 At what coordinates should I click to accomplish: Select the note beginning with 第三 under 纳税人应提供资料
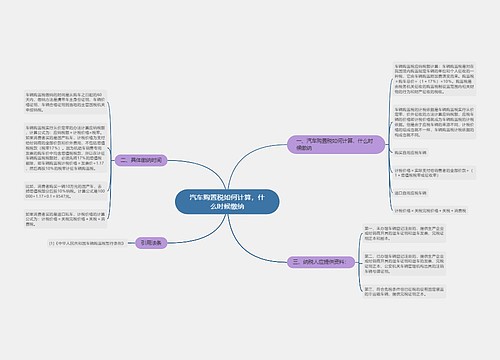[x=404, y=292]
